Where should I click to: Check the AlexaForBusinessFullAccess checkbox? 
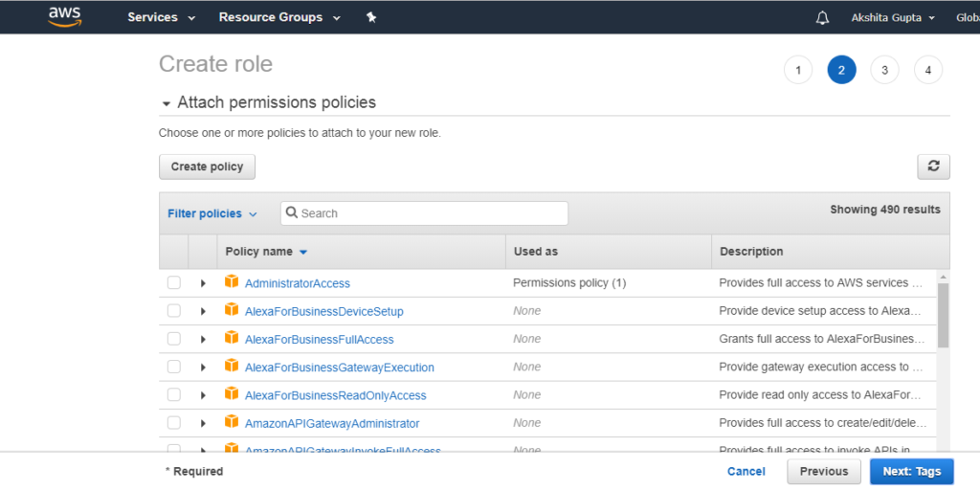click(174, 339)
